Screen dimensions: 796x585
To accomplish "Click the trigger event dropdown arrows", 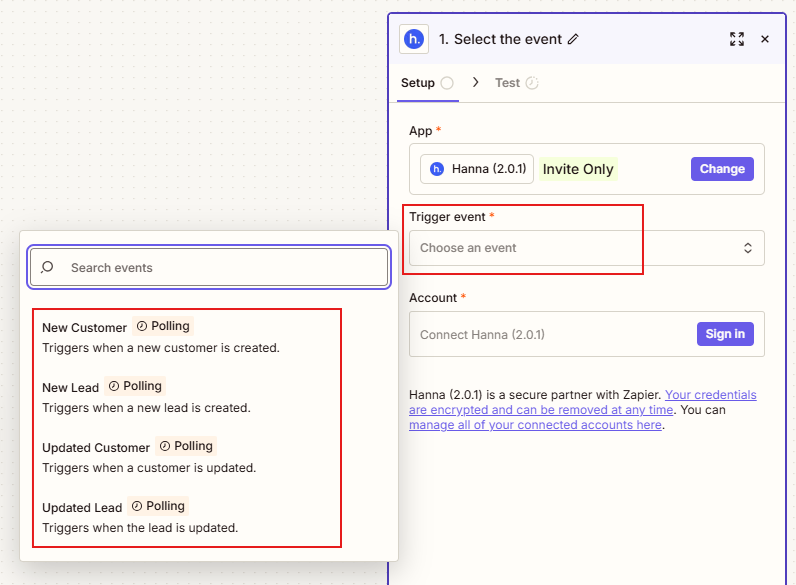I will [747, 248].
